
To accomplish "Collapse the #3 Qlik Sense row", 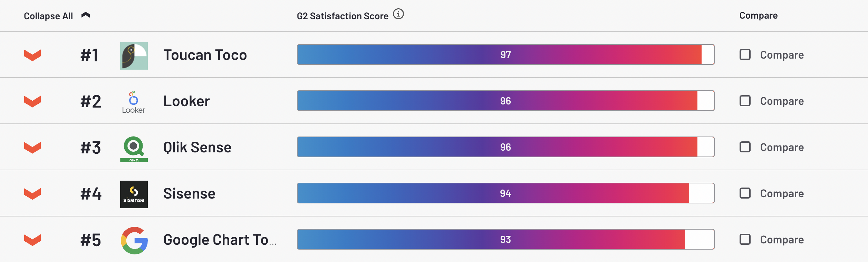I will click(32, 148).
